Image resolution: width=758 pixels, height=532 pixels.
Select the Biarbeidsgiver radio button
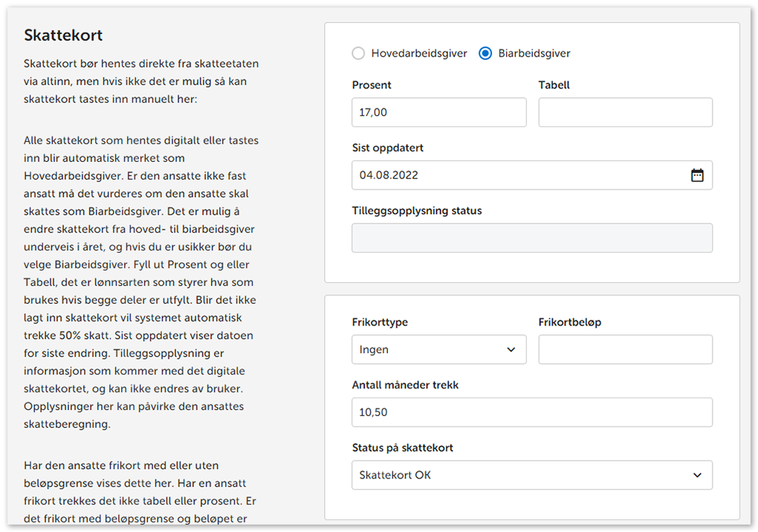pos(485,53)
